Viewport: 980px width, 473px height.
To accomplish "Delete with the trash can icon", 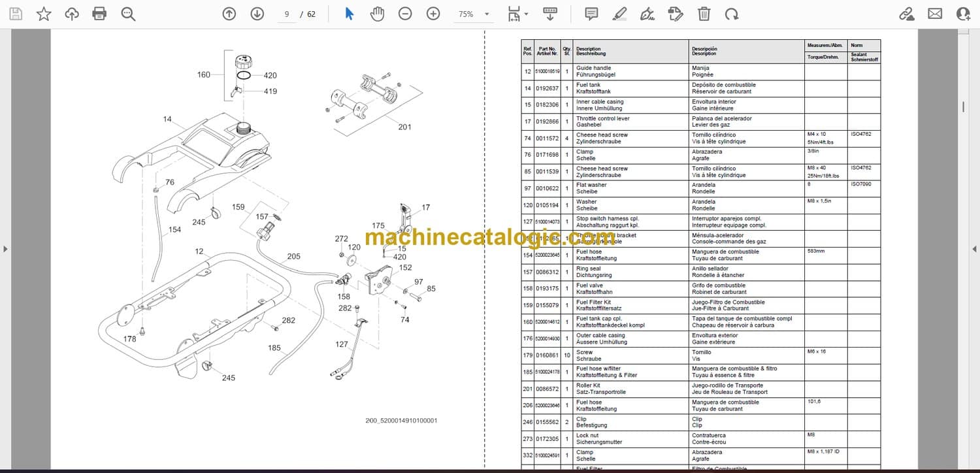I will [x=704, y=14].
